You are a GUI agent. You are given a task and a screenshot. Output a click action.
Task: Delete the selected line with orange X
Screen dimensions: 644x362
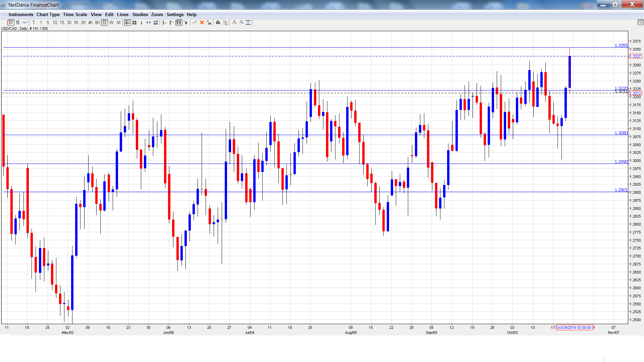(202, 22)
